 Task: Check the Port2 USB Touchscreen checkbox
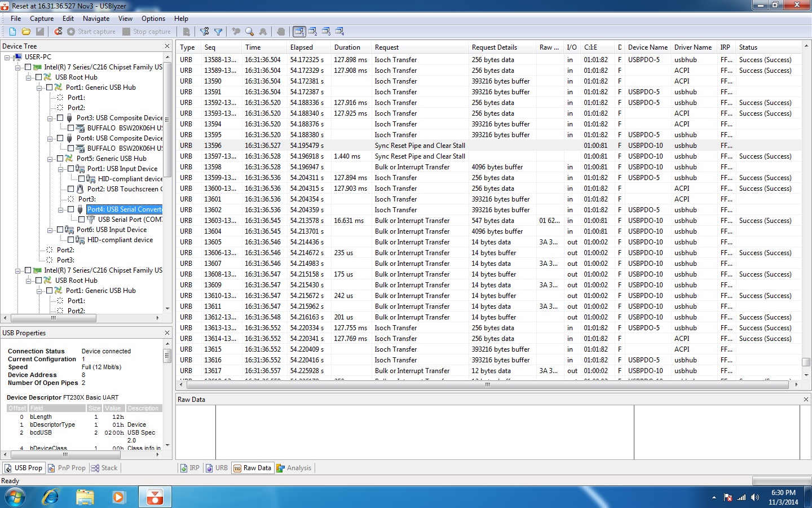(70, 189)
